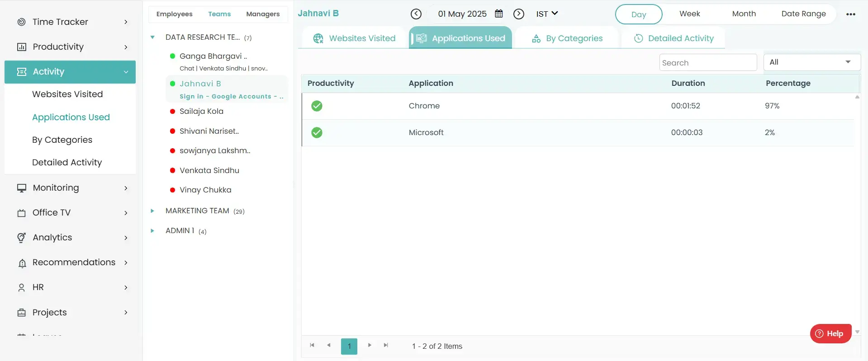Click the scrollbar down arrow
This screenshot has width=868, height=361.
pos(857,332)
